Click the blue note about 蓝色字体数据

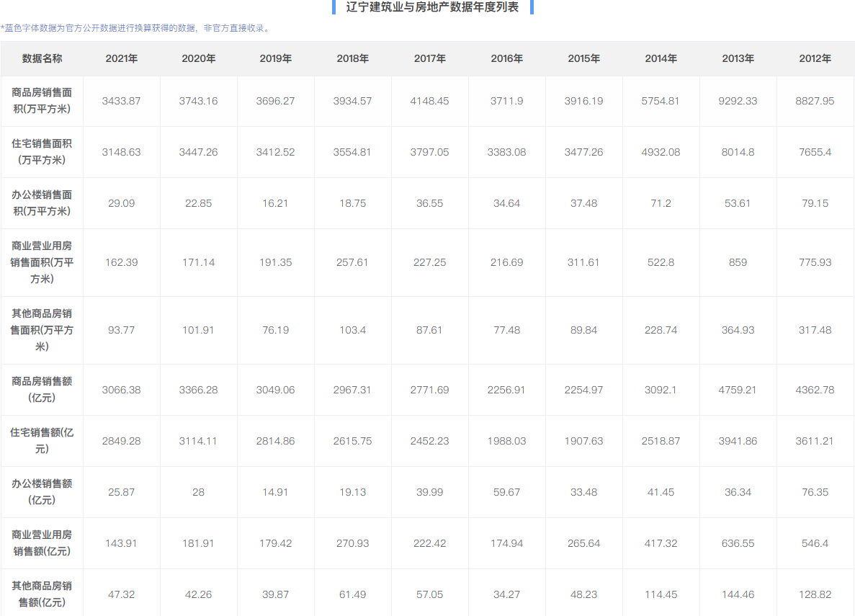(136, 28)
